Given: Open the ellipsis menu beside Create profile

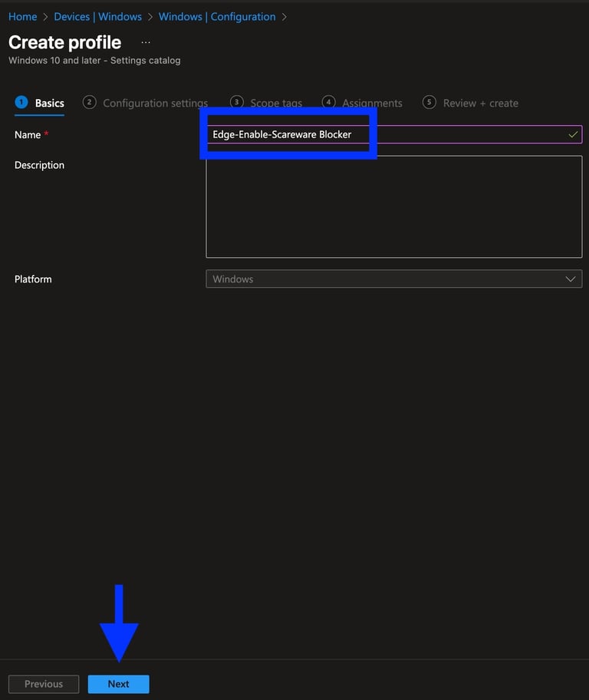Looking at the screenshot, I should tap(146, 42).
